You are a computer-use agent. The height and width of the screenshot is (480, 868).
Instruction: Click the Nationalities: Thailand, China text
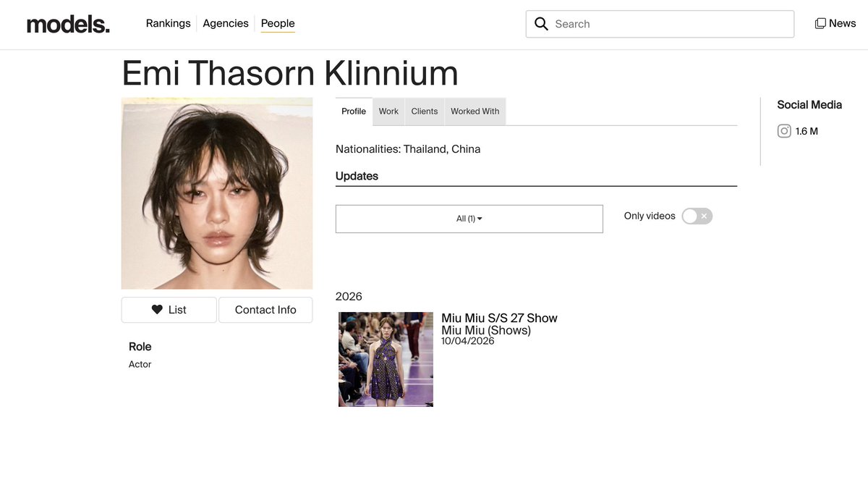[408, 149]
